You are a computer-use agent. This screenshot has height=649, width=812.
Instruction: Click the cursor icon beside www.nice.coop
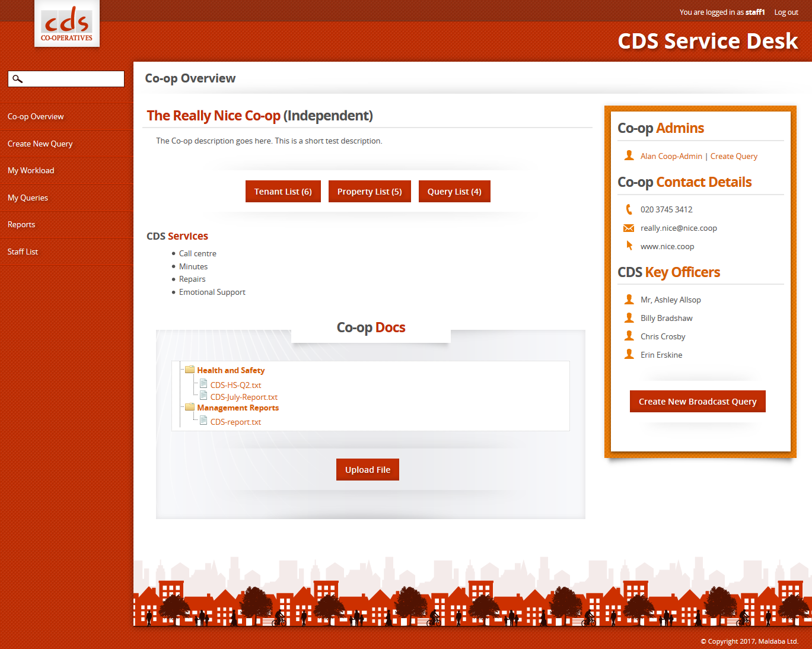point(629,246)
